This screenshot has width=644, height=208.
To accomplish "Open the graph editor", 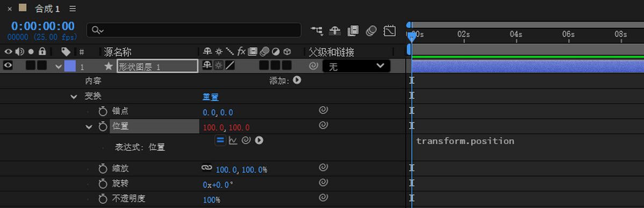I will coord(389,31).
